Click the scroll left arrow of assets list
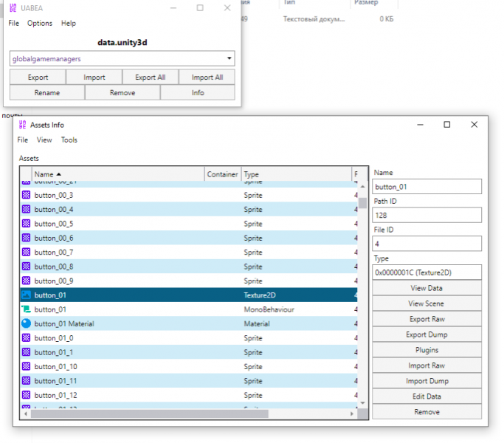 coord(26,413)
